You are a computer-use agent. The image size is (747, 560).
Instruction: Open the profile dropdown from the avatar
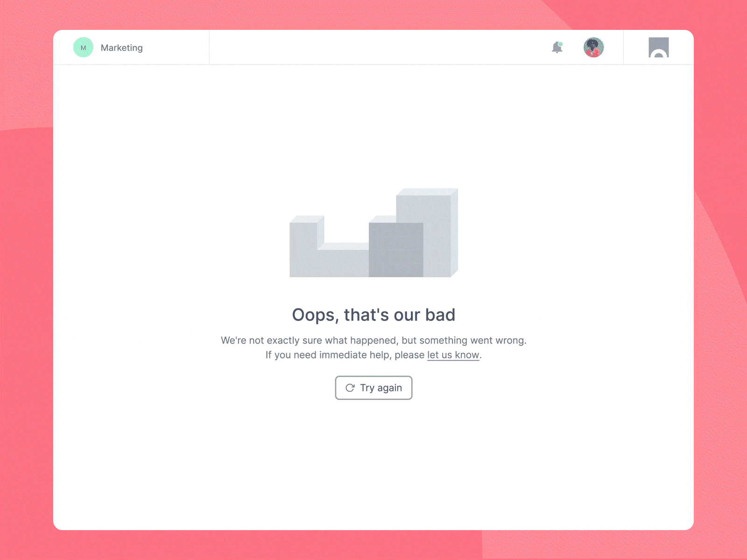[594, 47]
